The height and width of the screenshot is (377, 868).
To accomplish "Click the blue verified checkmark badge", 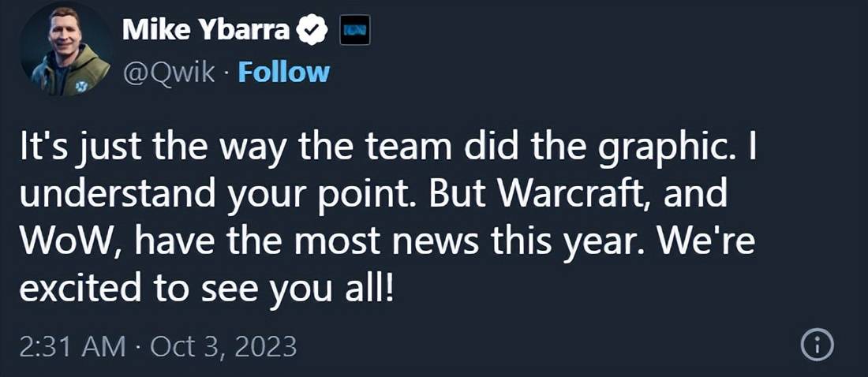I will pos(313,30).
